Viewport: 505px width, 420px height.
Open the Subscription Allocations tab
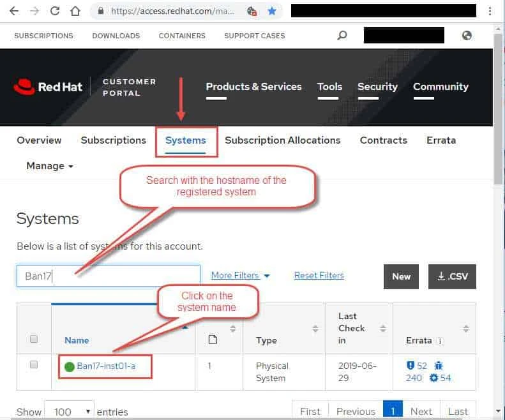[282, 140]
